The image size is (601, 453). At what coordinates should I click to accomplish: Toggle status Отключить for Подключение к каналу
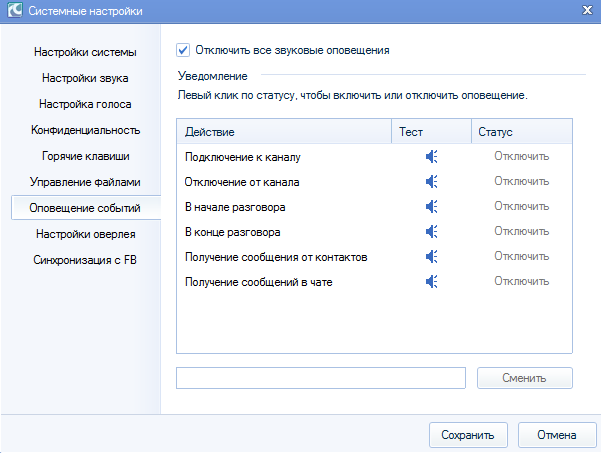click(x=521, y=156)
